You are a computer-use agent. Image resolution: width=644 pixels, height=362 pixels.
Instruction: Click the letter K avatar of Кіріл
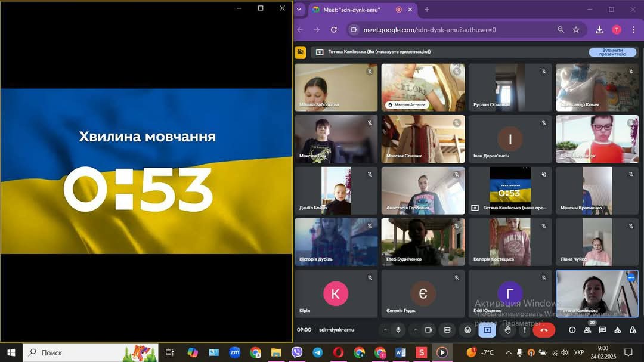[x=336, y=293]
